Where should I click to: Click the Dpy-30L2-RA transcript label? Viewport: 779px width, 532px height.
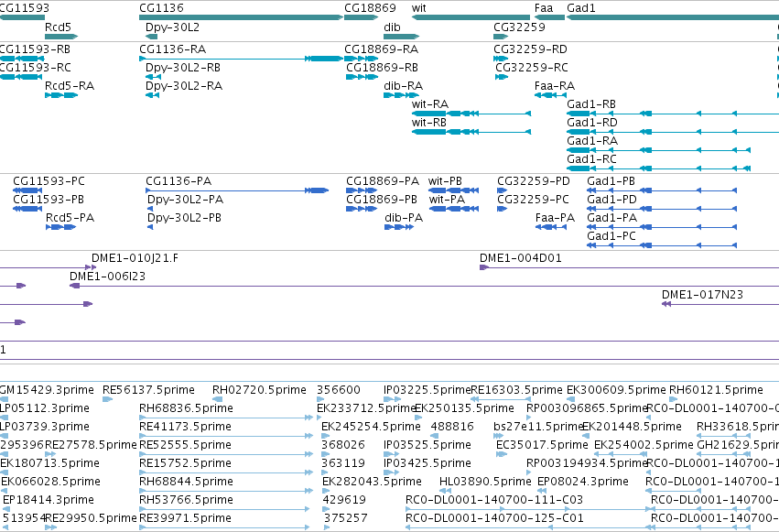(x=184, y=85)
